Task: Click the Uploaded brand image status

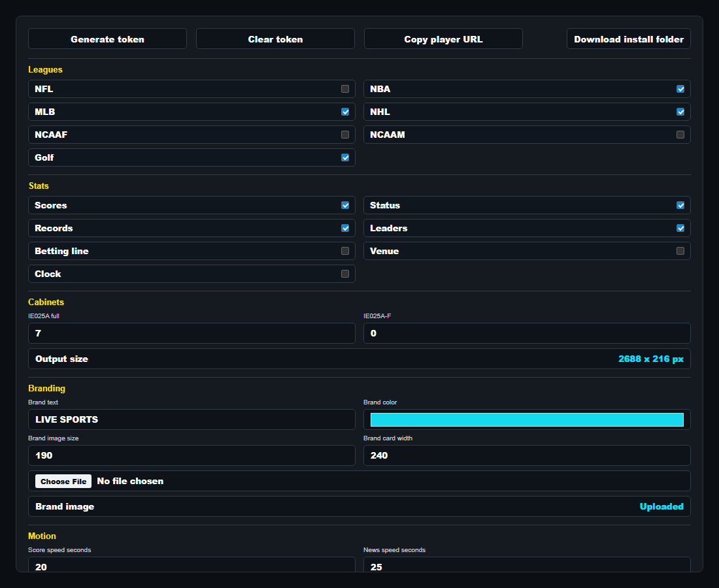Action: (x=661, y=506)
